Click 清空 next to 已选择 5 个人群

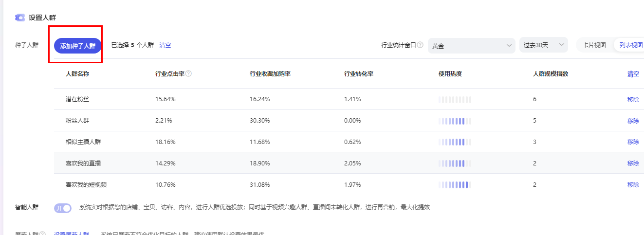pyautogui.click(x=165, y=45)
